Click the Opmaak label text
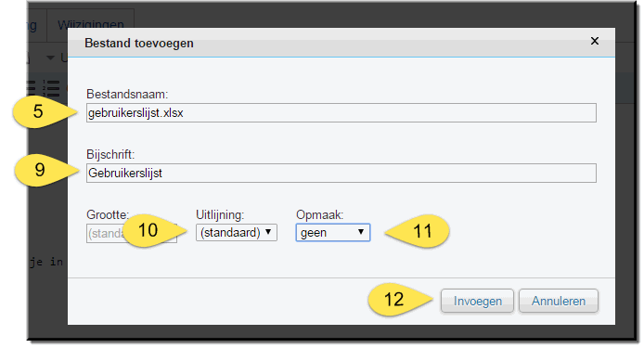Screen dimensions: 644x348 [319, 215]
